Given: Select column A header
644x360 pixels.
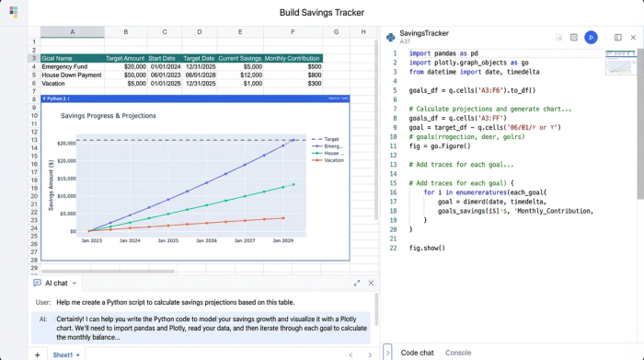Looking at the screenshot, I should (x=73, y=31).
